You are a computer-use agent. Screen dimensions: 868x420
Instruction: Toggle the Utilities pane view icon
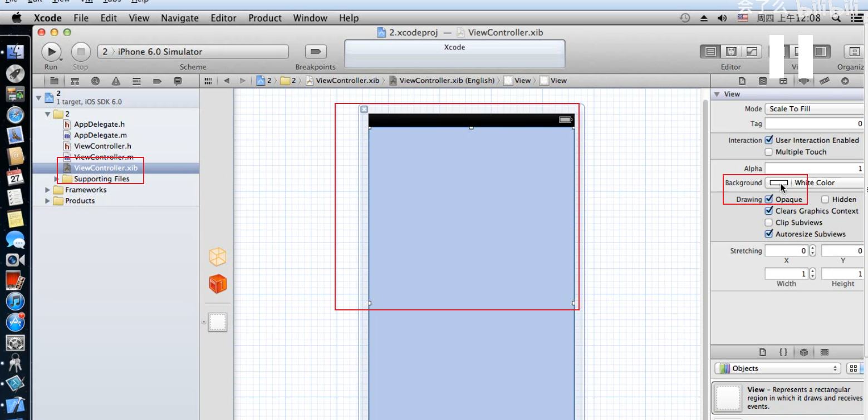pyautogui.click(x=821, y=52)
